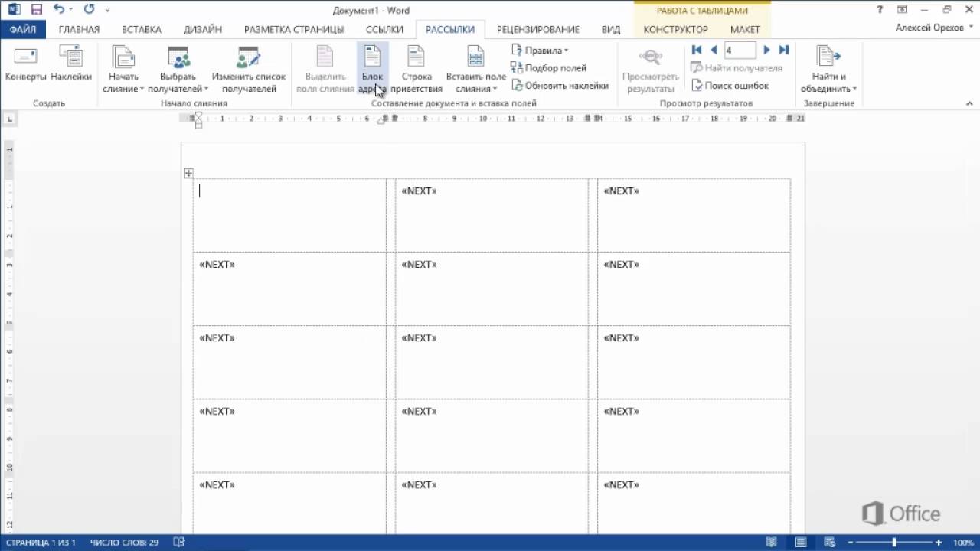The height and width of the screenshot is (551, 980).
Task: Open Изменить список получателей
Action: [249, 69]
